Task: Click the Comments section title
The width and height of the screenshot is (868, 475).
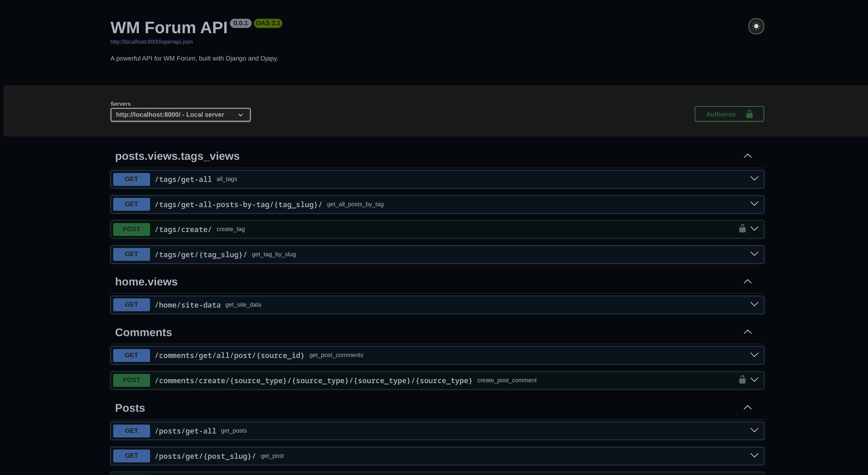Action: pyautogui.click(x=144, y=332)
